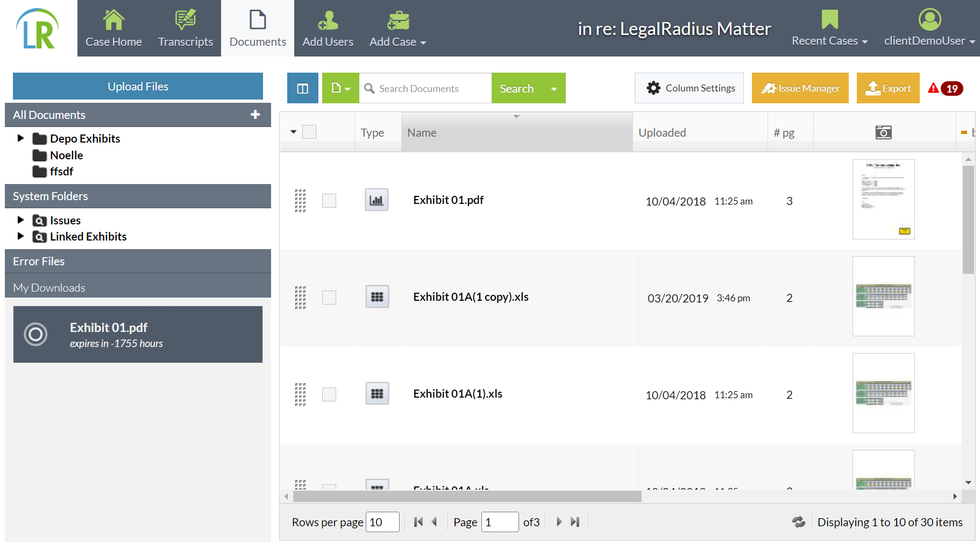Expand the Depo Exhibits folder
The width and height of the screenshot is (980, 544).
click(x=20, y=138)
